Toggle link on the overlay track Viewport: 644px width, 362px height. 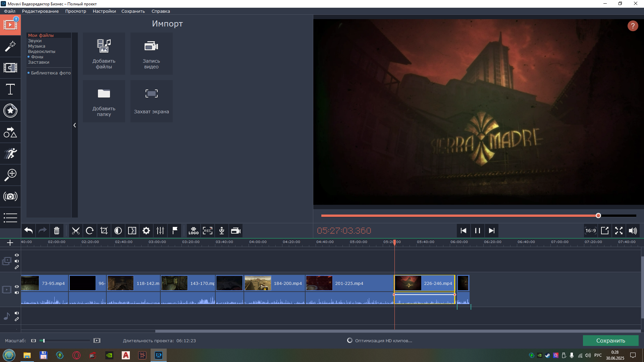click(x=17, y=267)
